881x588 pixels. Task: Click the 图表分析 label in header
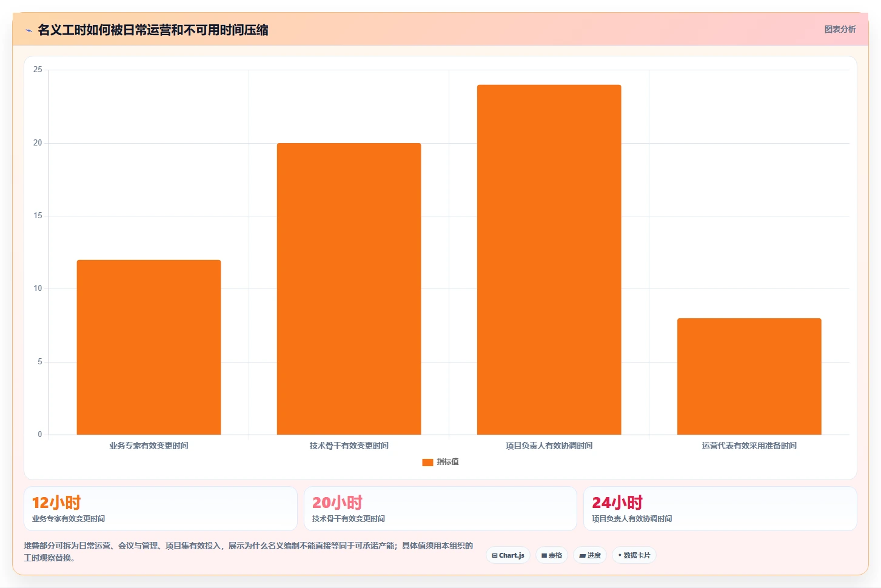pyautogui.click(x=840, y=29)
